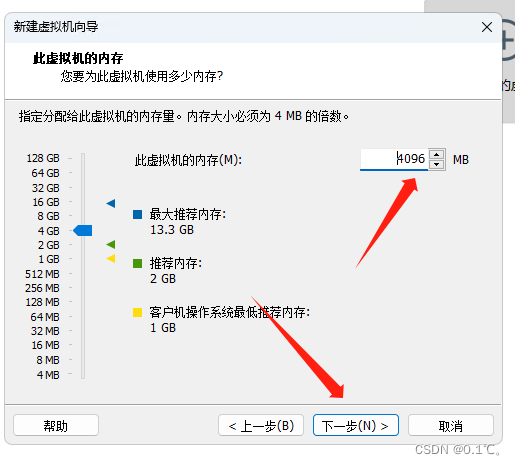Screen dimensions: 515x465
Task: Decrease memory with the down spinner arrow
Action: coord(437,164)
